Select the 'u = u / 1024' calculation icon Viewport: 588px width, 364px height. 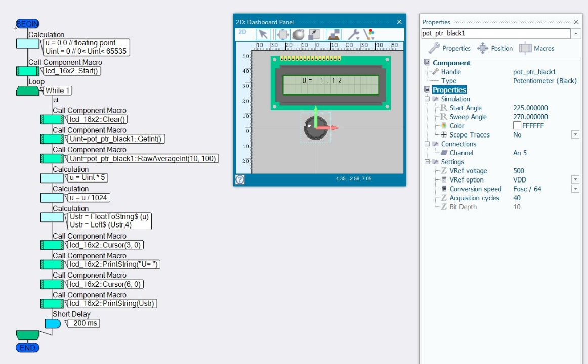pos(52,198)
